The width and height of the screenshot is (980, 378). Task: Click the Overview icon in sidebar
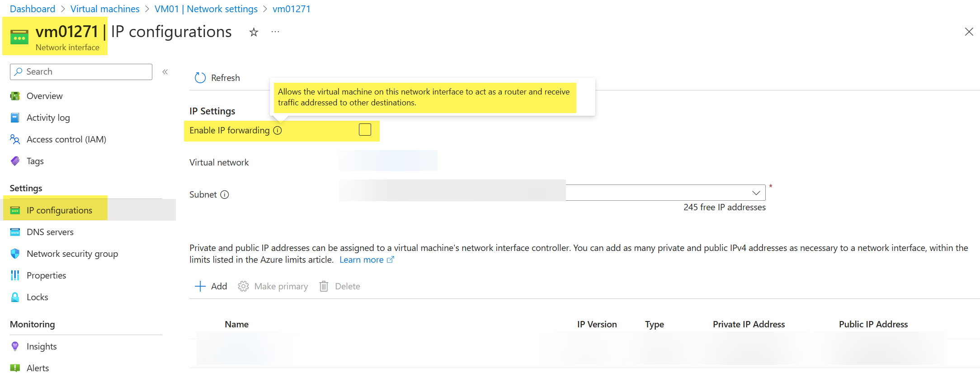pyautogui.click(x=15, y=96)
